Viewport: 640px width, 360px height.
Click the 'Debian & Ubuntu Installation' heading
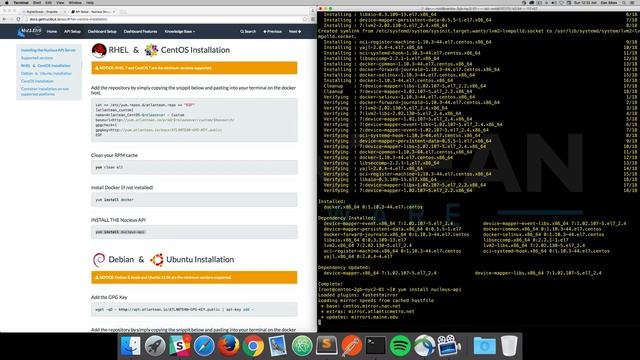(x=163, y=260)
